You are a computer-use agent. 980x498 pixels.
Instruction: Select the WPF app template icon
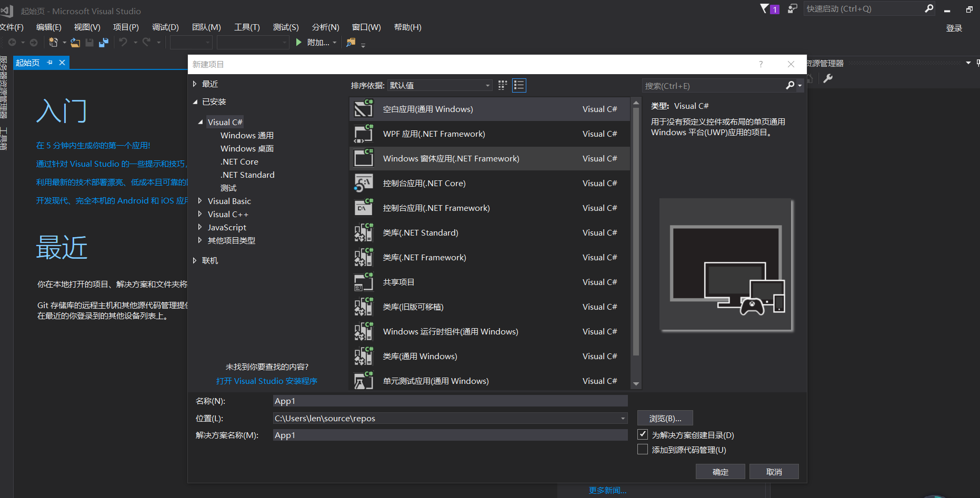click(x=364, y=134)
